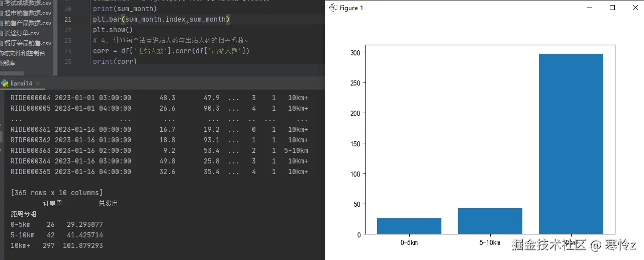Open 长途订单.csv in the project tree
Image resolution: width=644 pixels, height=260 pixels.
pos(21,33)
